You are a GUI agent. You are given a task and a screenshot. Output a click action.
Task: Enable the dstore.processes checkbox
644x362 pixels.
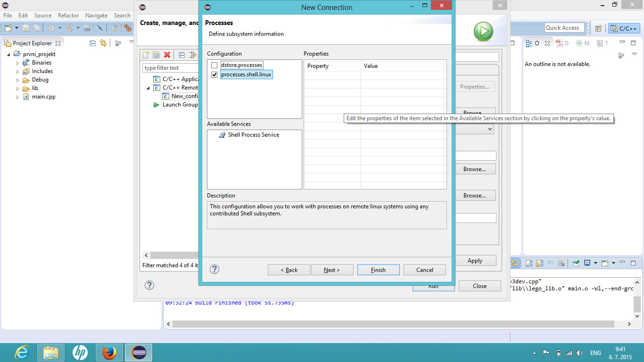215,65
